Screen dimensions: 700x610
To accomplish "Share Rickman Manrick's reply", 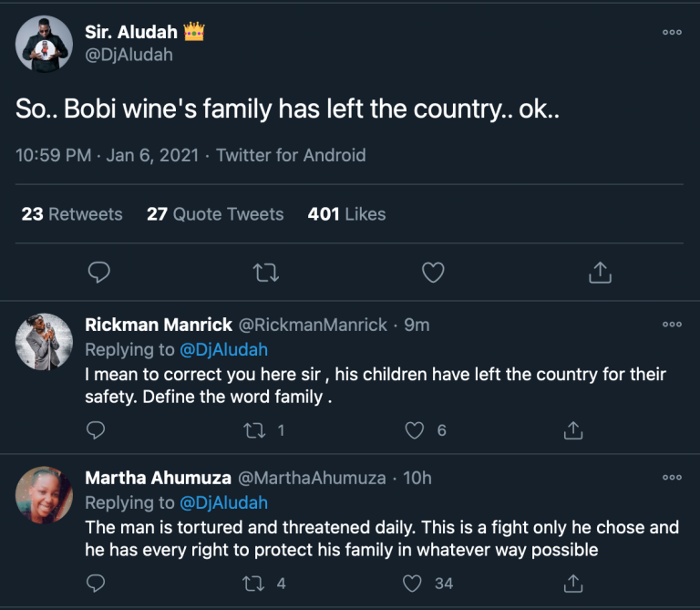I will coord(573,429).
